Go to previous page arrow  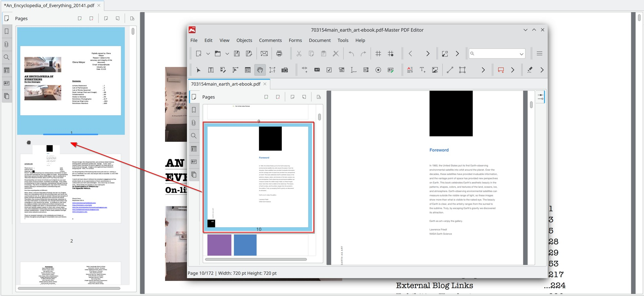tap(410, 54)
